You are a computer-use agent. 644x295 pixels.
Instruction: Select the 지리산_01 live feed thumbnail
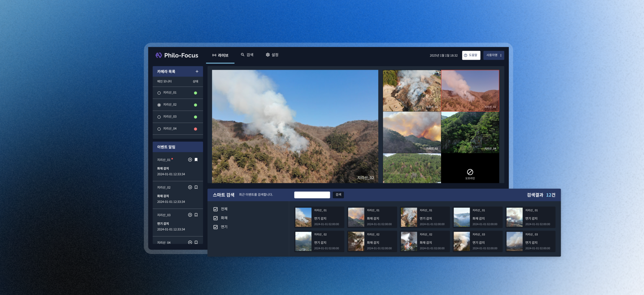[412, 91]
